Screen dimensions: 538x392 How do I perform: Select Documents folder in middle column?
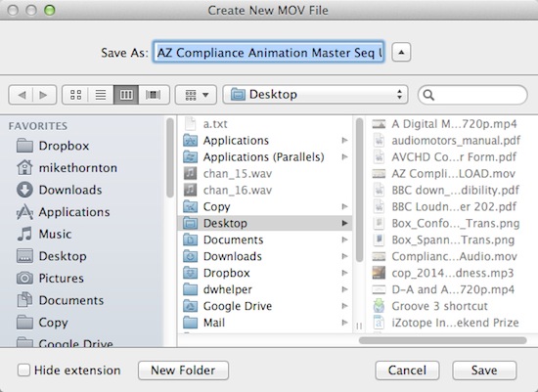[x=265, y=240]
